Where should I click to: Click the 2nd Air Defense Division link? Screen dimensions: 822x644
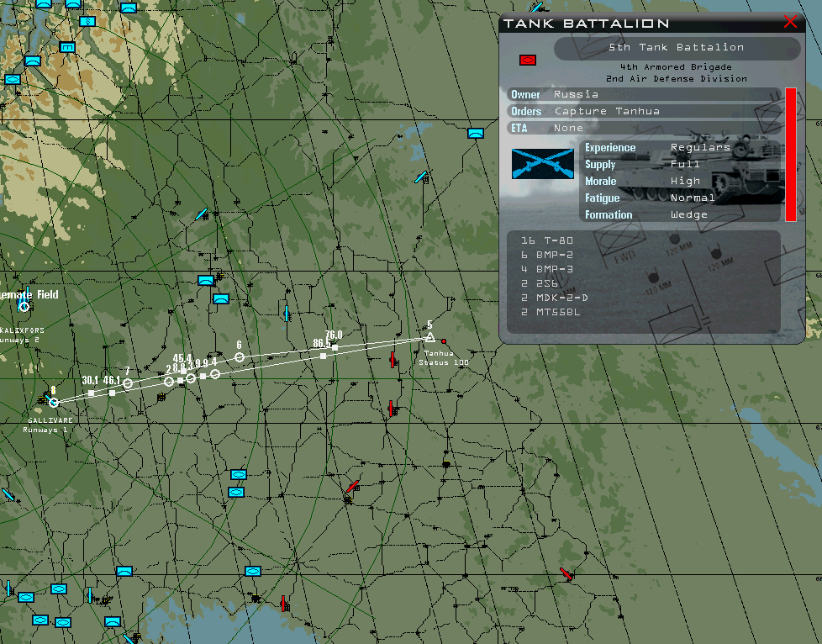[677, 79]
